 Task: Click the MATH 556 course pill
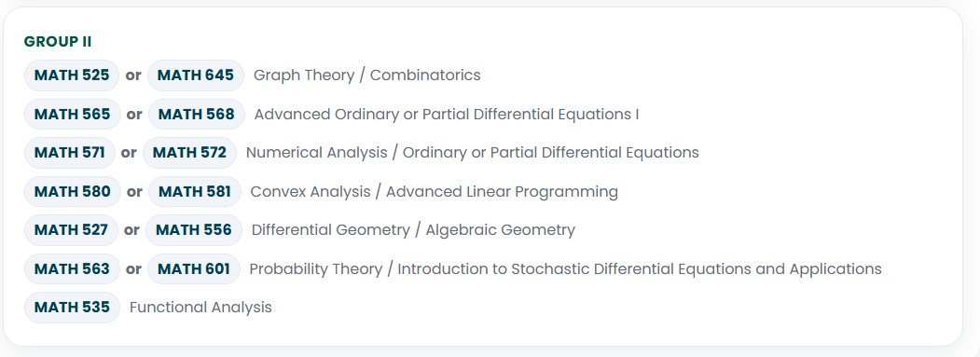[x=194, y=230]
